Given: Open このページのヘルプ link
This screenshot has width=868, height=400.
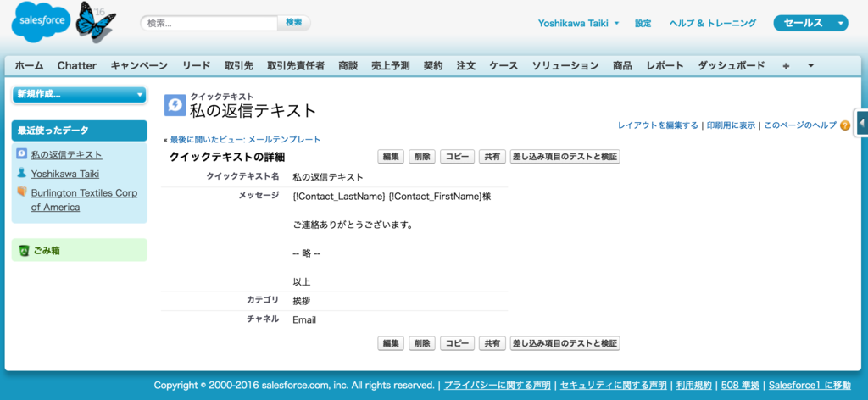Looking at the screenshot, I should point(800,125).
